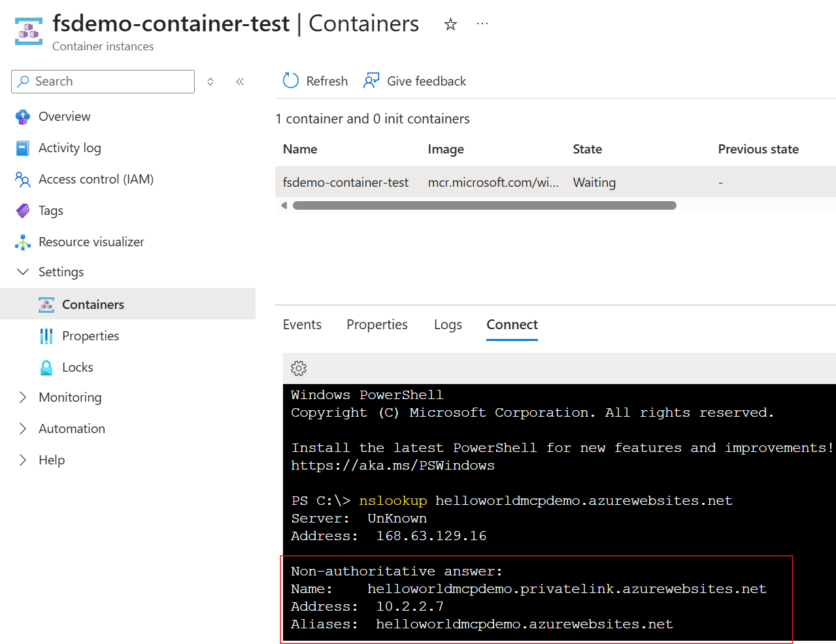Click the '1 container and 0 init containers' text

pyautogui.click(x=373, y=119)
